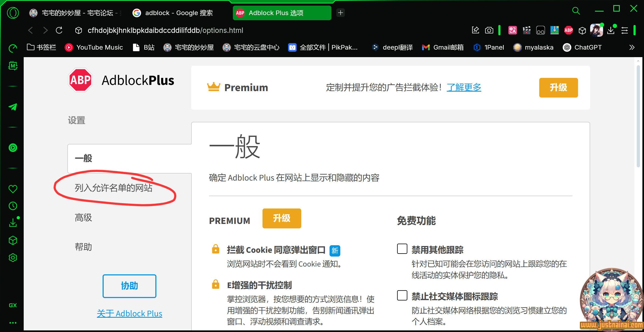Enable 禁止社交媒体图标跟踪 checkbox
This screenshot has height=332, width=644.
coord(402,295)
